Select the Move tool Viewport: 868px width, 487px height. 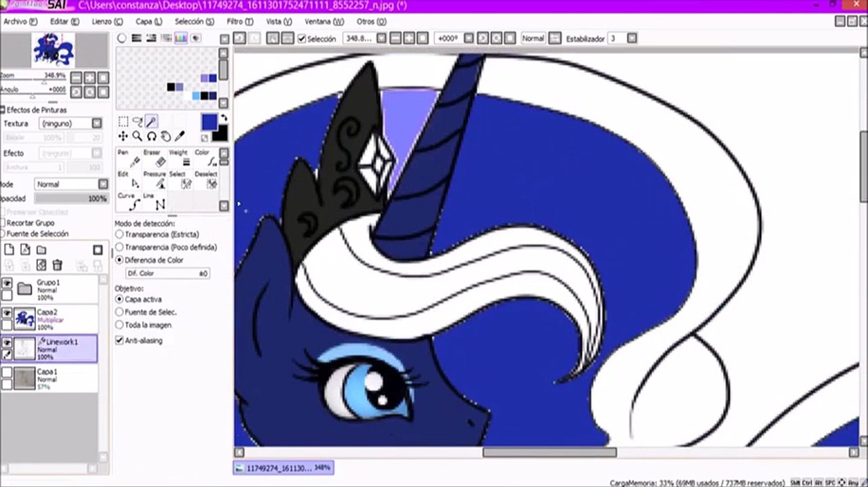123,136
